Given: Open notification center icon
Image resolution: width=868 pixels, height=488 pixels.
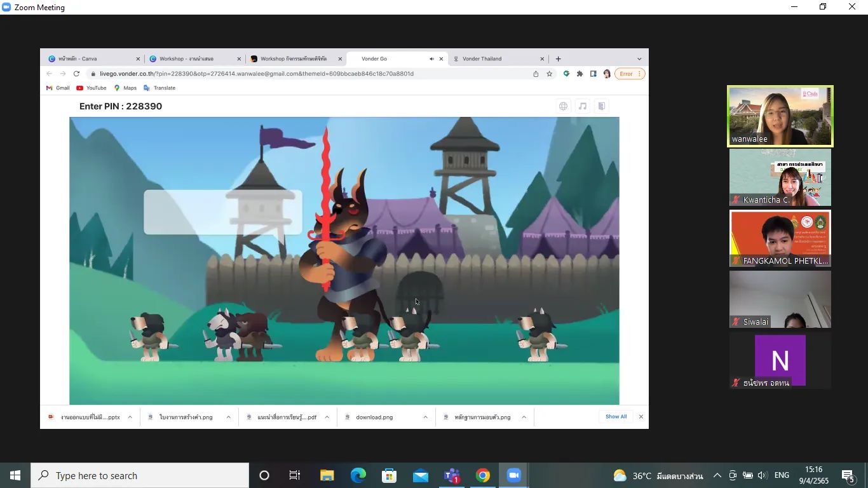Looking at the screenshot, I should [x=848, y=475].
